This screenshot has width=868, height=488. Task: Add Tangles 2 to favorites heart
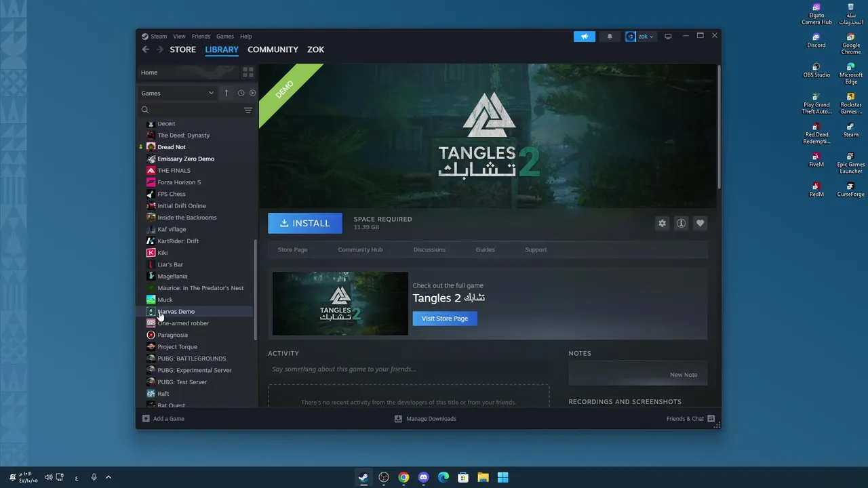pos(700,223)
